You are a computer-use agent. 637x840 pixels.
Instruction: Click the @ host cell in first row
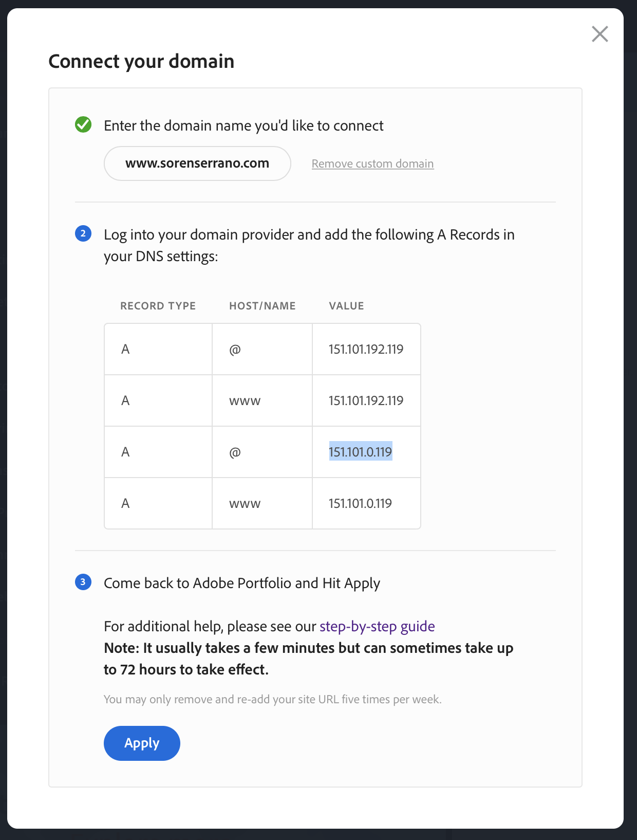234,349
